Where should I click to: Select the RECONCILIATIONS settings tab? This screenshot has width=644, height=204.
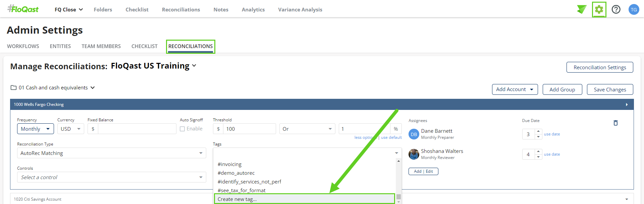pos(191,46)
